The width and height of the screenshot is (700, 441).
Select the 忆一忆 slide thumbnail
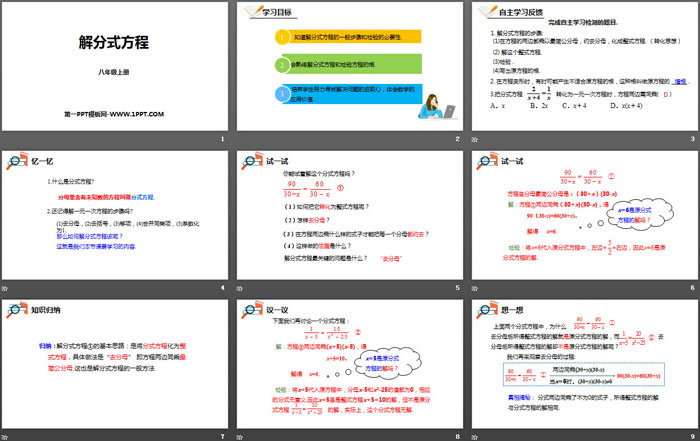(115, 215)
